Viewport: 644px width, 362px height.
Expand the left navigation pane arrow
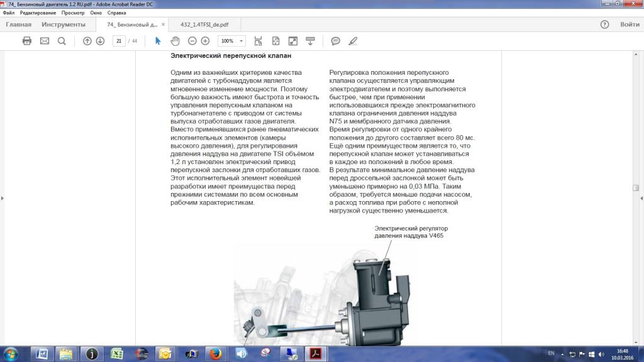pyautogui.click(x=2, y=198)
